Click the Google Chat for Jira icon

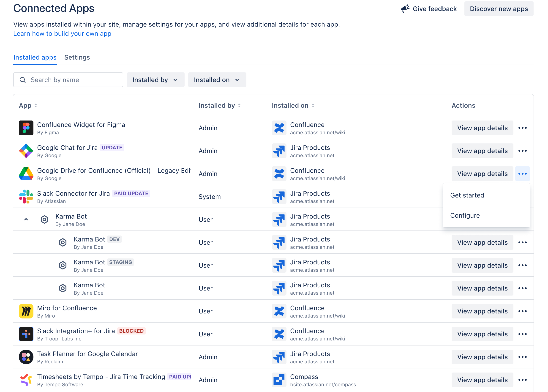pos(26,151)
